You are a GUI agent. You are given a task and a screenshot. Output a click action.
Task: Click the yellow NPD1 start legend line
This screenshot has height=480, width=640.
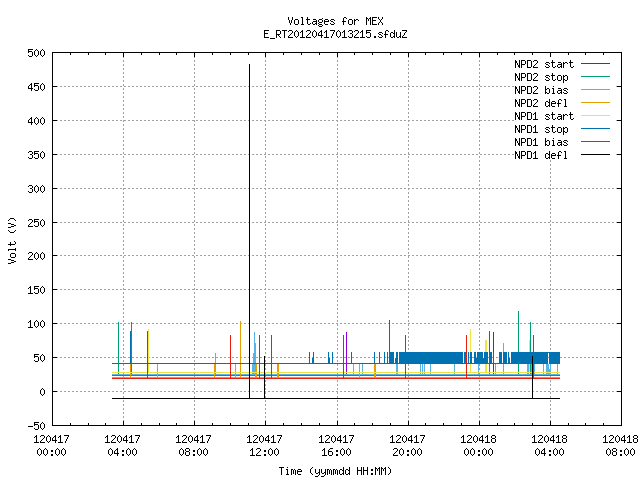coord(595,116)
